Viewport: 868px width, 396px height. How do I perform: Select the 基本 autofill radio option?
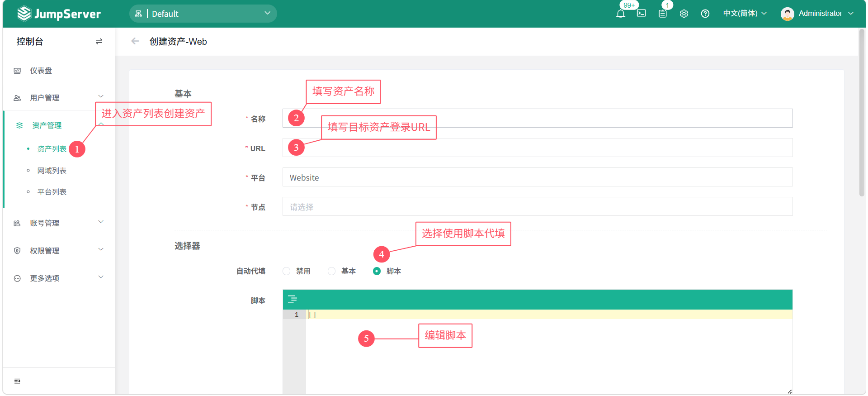(x=332, y=271)
